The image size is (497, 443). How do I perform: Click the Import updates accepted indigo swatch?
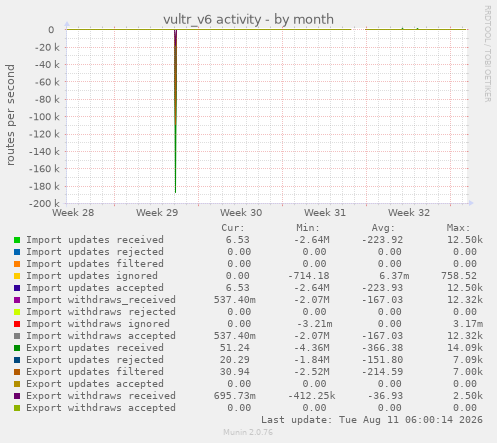pyautogui.click(x=17, y=288)
